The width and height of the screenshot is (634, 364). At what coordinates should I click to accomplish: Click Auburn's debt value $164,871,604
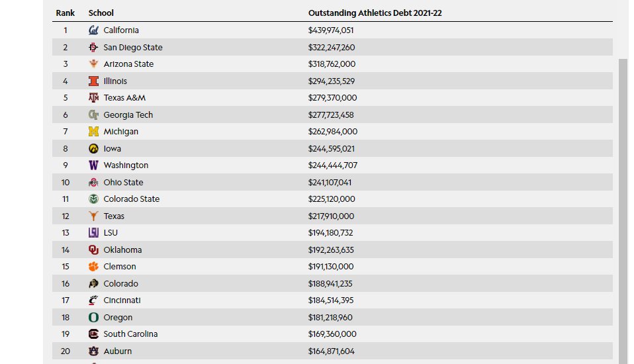(x=331, y=351)
